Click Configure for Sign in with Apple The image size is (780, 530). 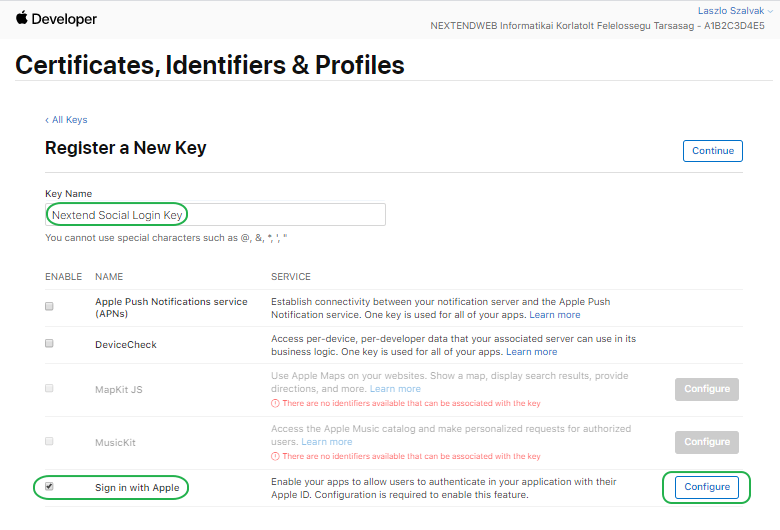tap(707, 487)
